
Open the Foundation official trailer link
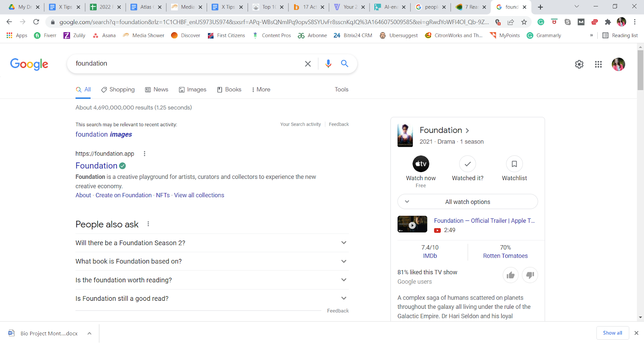coord(485,221)
